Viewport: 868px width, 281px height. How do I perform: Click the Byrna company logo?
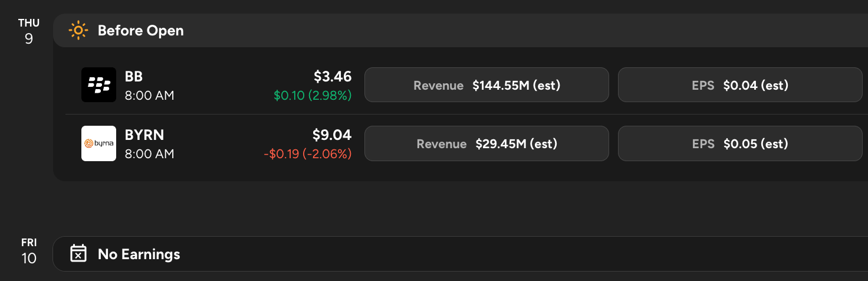[98, 143]
